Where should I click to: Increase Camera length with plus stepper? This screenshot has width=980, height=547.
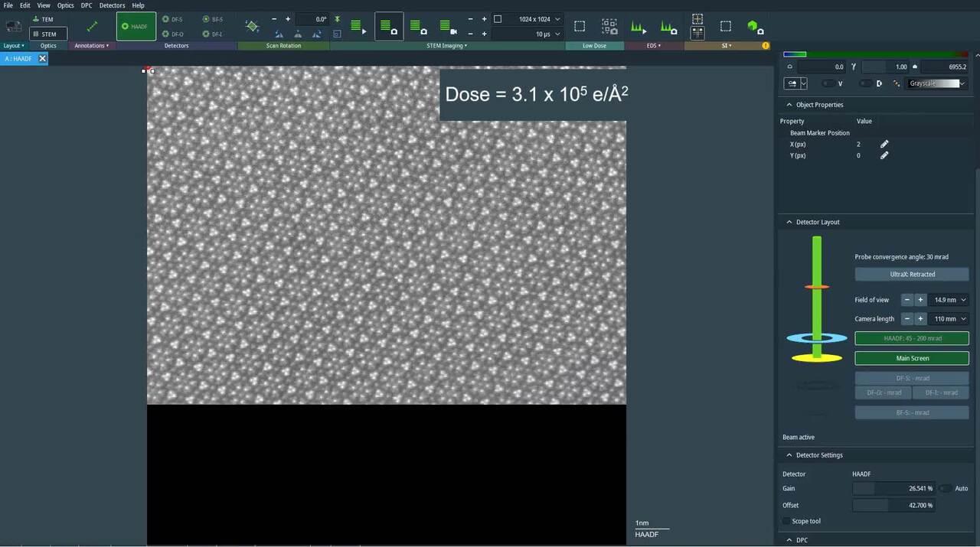point(920,319)
